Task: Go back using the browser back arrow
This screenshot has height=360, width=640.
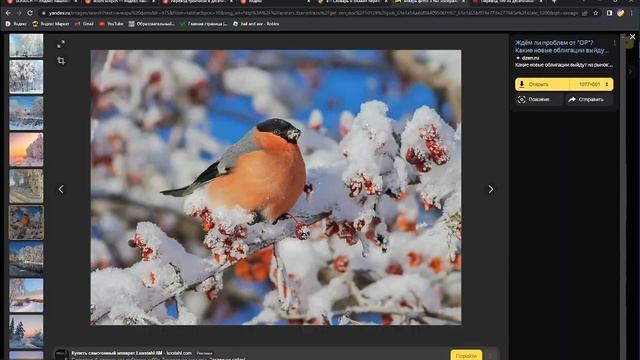Action: [8, 13]
